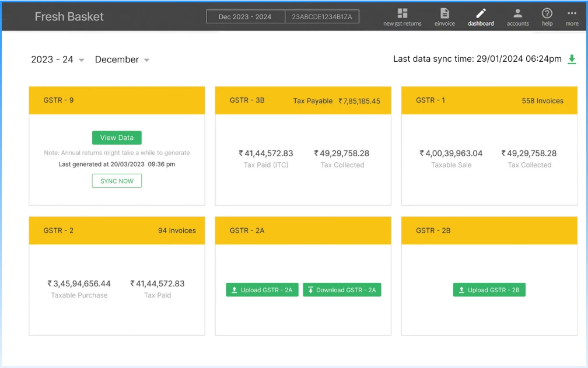Upload GSTR - 2A data

262,289
